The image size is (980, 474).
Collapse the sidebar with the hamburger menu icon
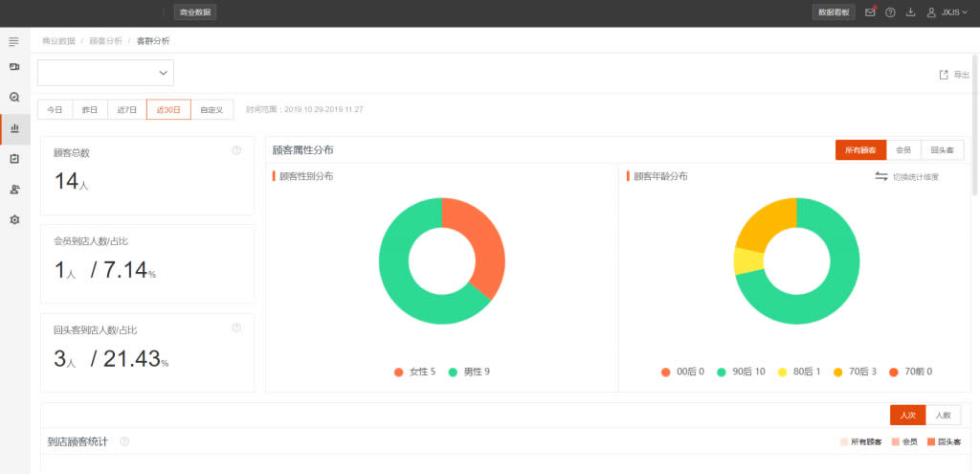pyautogui.click(x=13, y=42)
